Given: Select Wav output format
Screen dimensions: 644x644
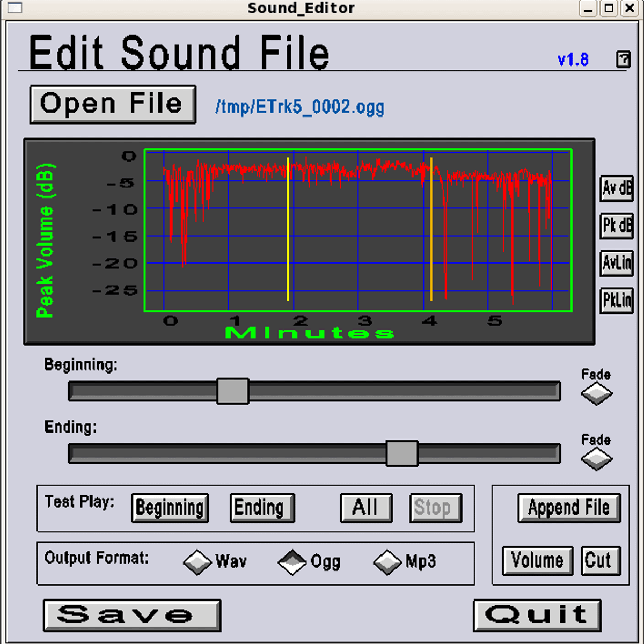Looking at the screenshot, I should tap(197, 562).
